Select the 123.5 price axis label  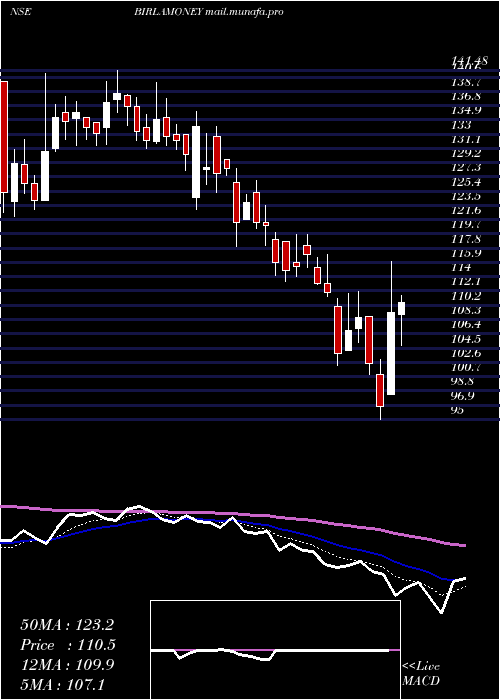click(466, 196)
